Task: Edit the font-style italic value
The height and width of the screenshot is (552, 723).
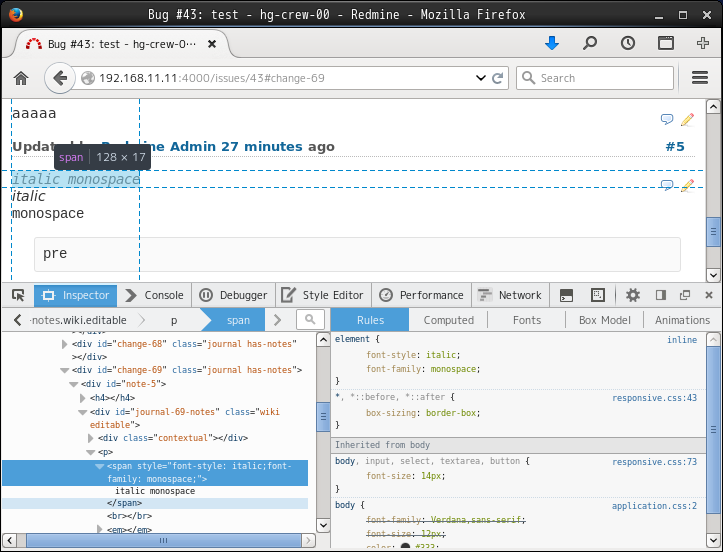Action: (441, 355)
